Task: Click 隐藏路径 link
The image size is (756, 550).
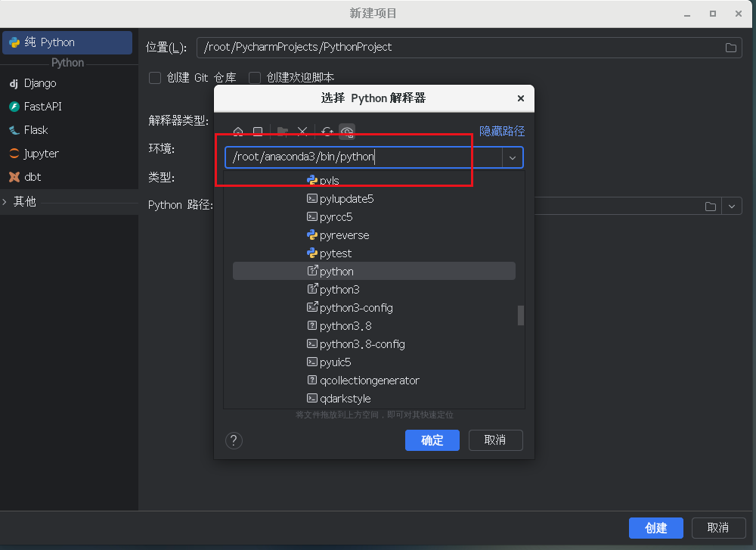Action: pyautogui.click(x=502, y=131)
